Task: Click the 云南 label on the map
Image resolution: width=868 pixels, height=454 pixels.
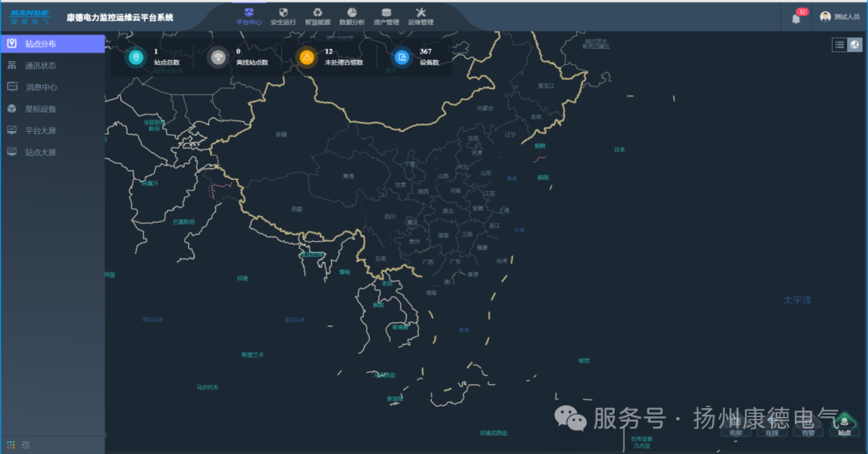Action: pyautogui.click(x=380, y=259)
